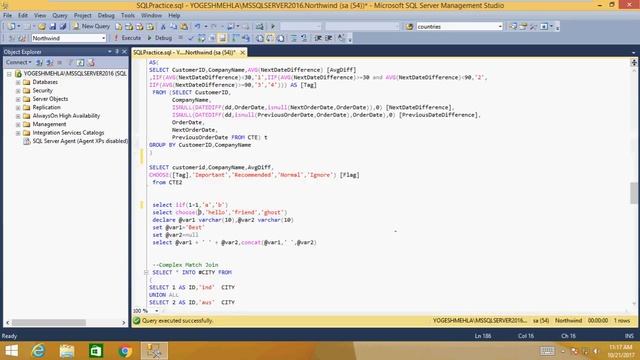
Task: Click the Paste clipboard icon
Action: 184,27
